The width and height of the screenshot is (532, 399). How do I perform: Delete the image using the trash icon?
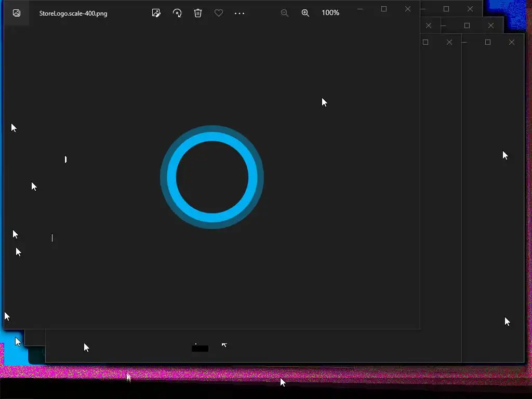[x=198, y=13]
